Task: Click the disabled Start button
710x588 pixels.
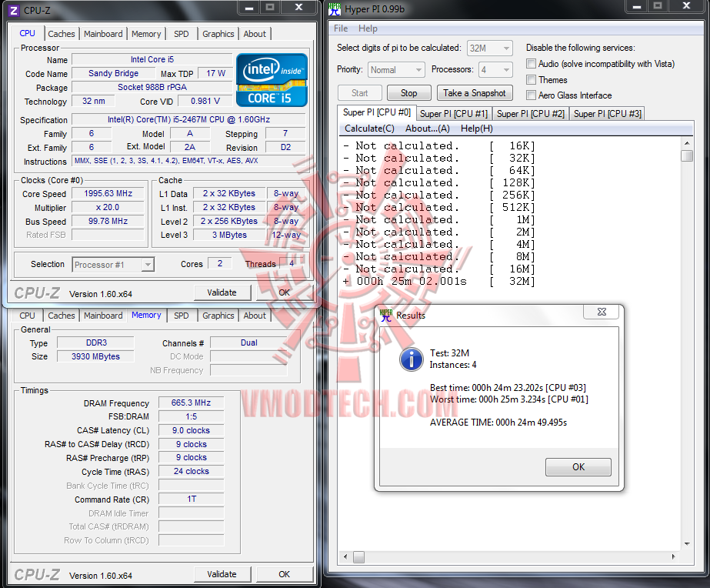Action: (360, 93)
